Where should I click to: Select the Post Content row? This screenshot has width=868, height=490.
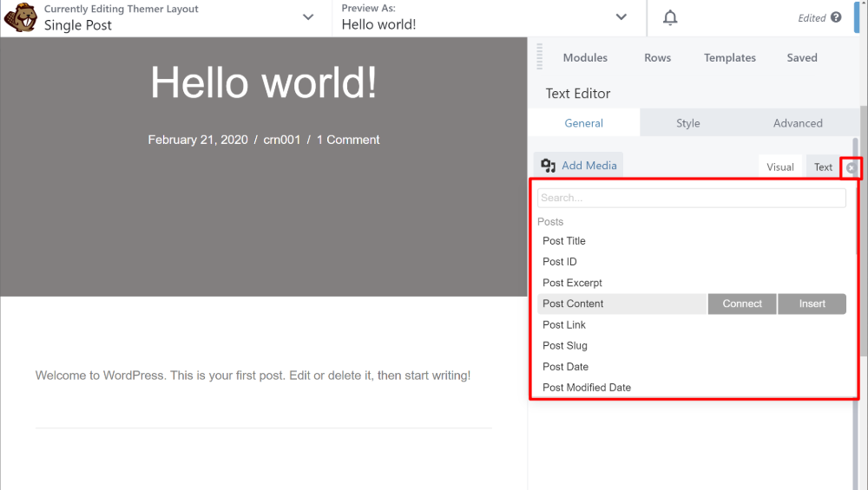(622, 304)
